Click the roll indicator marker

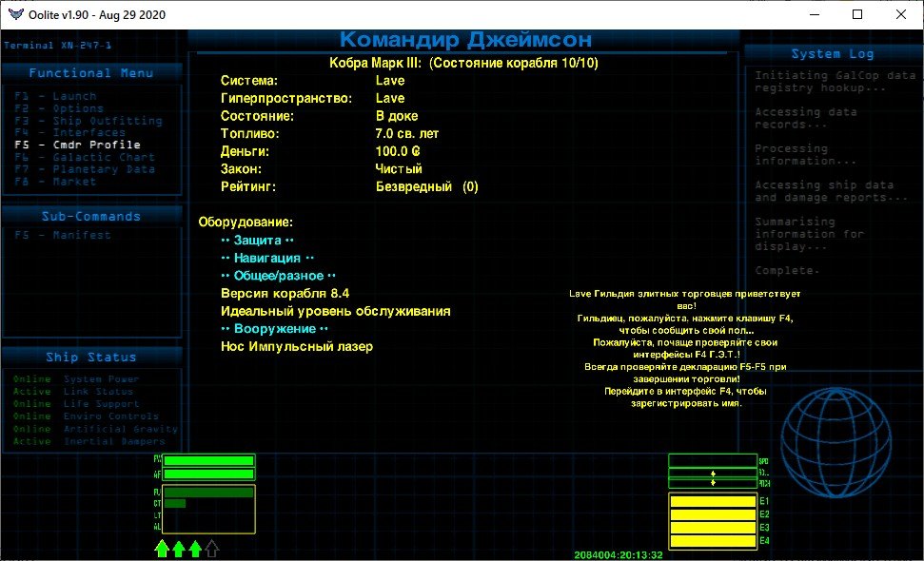click(713, 473)
